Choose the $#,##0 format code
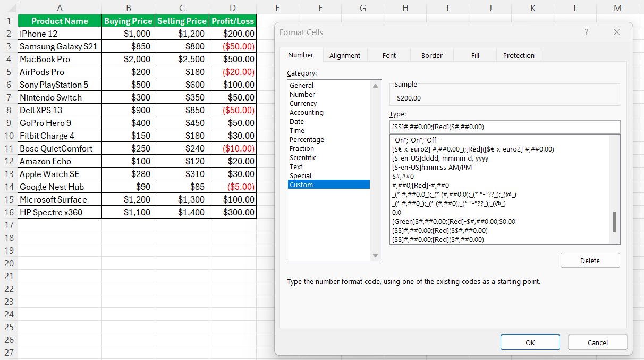The height and width of the screenshot is (360, 644). (499, 176)
